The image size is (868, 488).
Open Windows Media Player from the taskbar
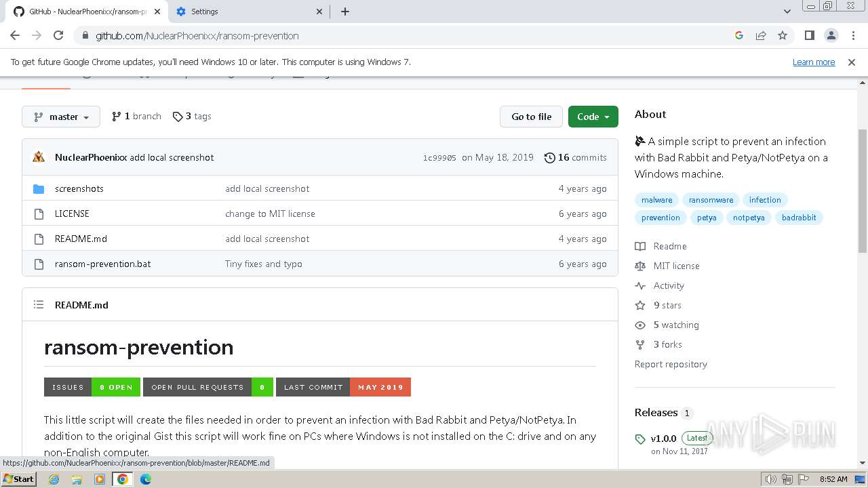pyautogui.click(x=100, y=479)
